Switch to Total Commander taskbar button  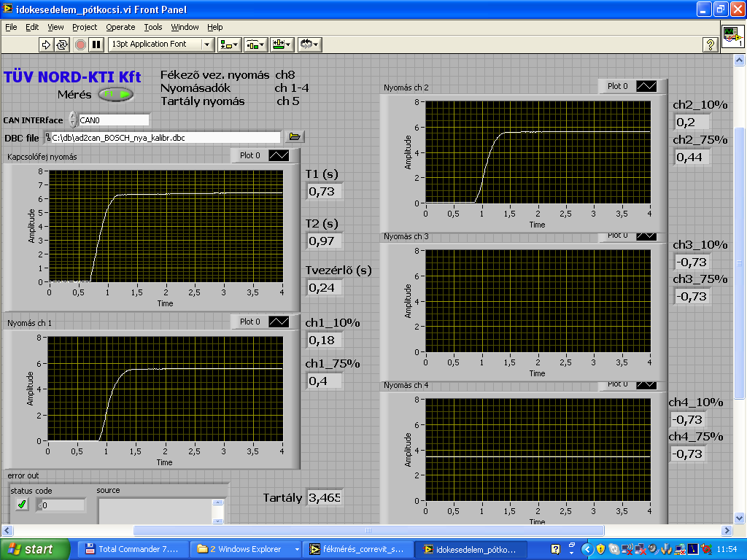click(132, 550)
